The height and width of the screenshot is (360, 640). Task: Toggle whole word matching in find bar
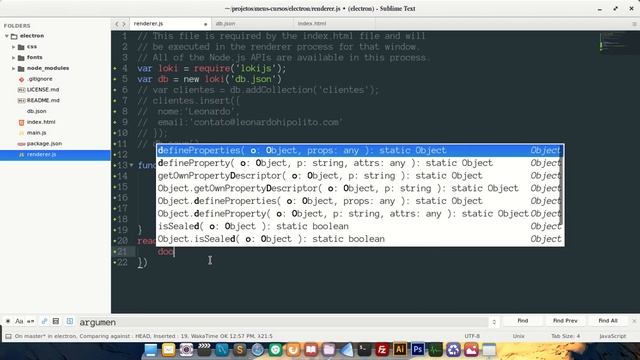pos(31,321)
